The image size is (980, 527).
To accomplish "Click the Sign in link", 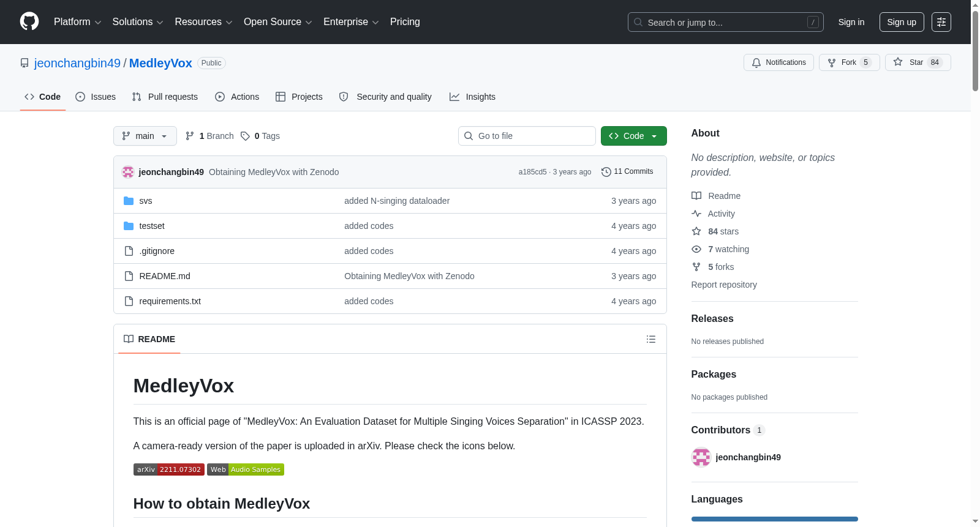I will point(851,22).
